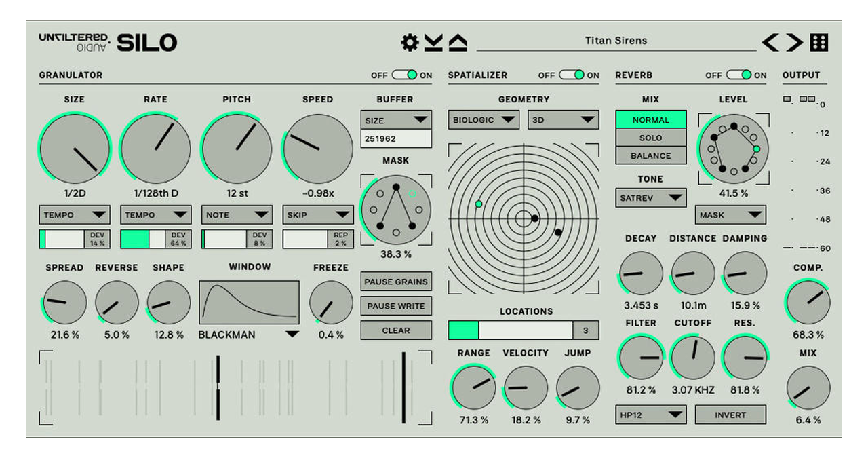Open the Buffer SIZE dropdown
Image resolution: width=868 pixels, height=458 pixels.
tap(396, 120)
